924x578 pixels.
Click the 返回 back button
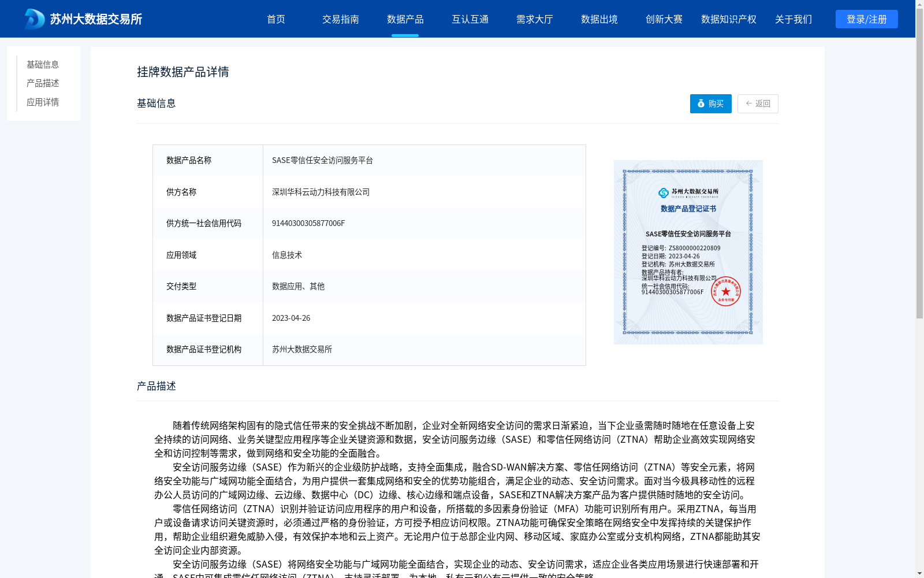click(757, 103)
